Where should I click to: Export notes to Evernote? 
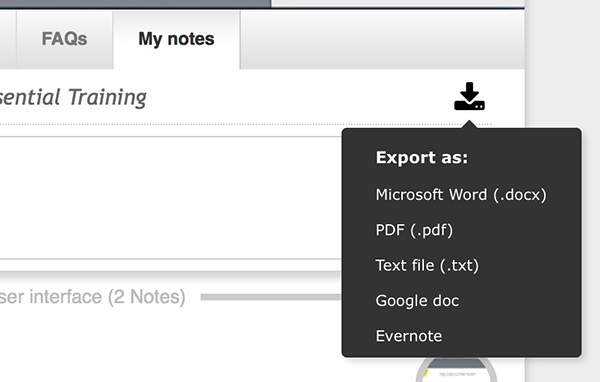pyautogui.click(x=409, y=336)
